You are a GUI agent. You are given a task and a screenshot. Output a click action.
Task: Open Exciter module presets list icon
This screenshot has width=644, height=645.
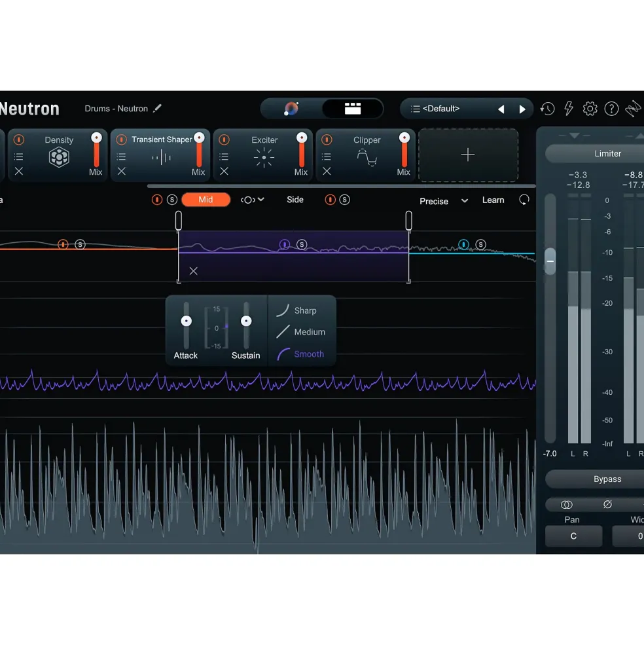tap(224, 157)
